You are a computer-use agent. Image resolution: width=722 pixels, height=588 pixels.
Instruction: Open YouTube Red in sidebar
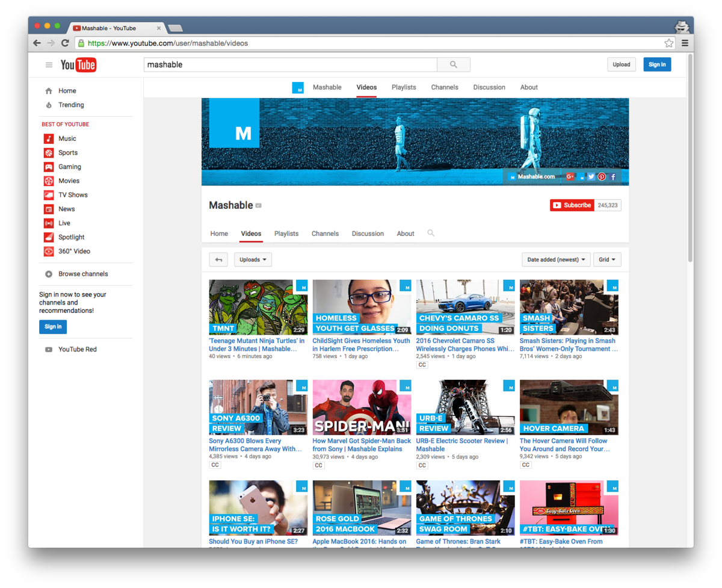coord(77,349)
